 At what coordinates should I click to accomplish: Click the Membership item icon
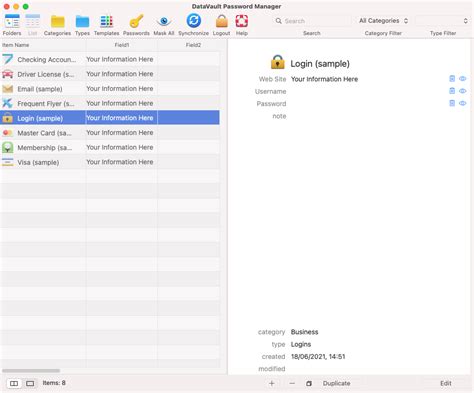(x=8, y=147)
